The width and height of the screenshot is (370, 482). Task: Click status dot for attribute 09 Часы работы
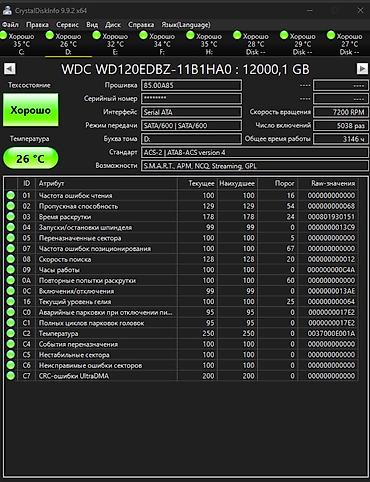(x=11, y=270)
